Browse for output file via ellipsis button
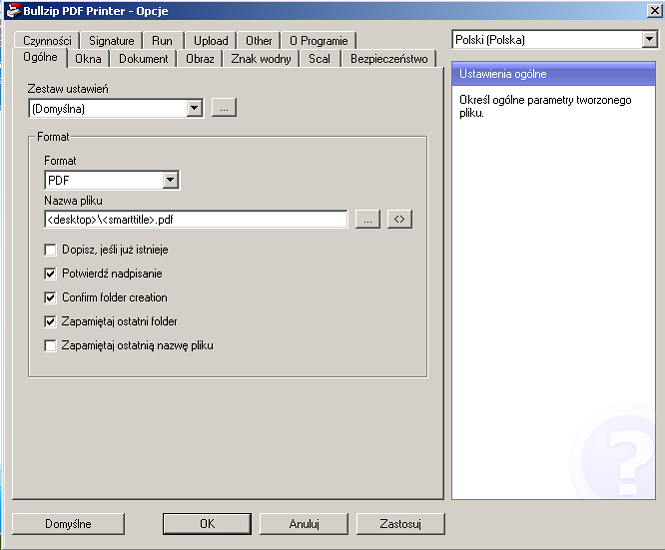Screen dimensions: 665x550 (x=367, y=219)
